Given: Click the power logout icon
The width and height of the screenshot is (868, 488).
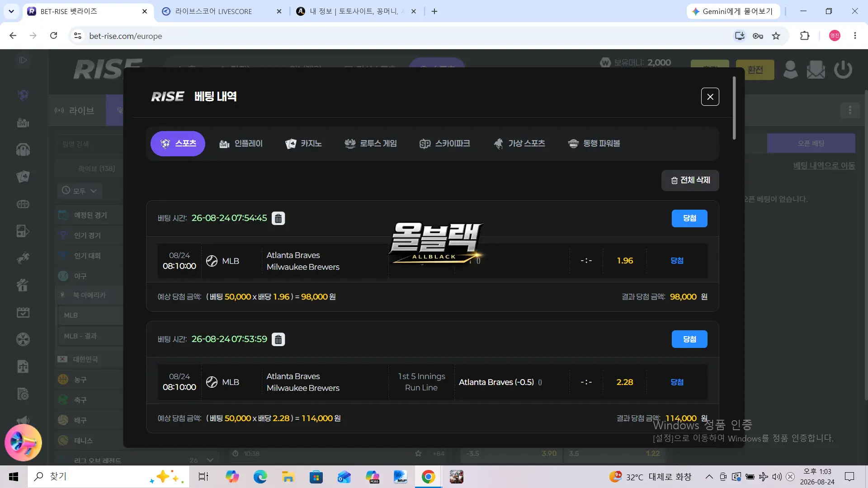Looking at the screenshot, I should coord(843,70).
